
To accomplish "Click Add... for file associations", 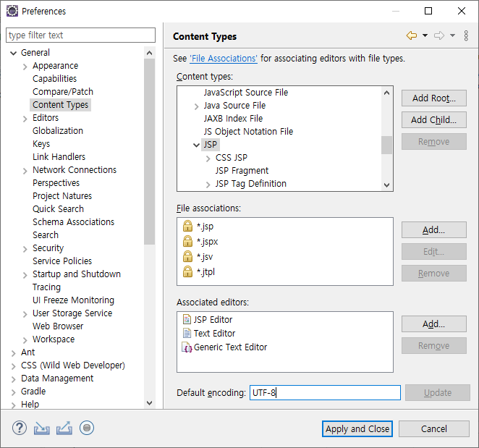I will tap(434, 230).
